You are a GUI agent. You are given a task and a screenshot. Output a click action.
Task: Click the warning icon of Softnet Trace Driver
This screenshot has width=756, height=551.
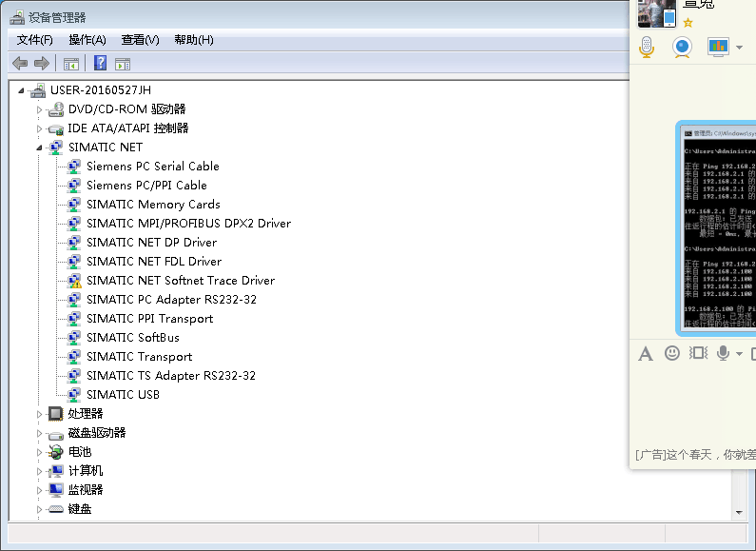tap(74, 281)
